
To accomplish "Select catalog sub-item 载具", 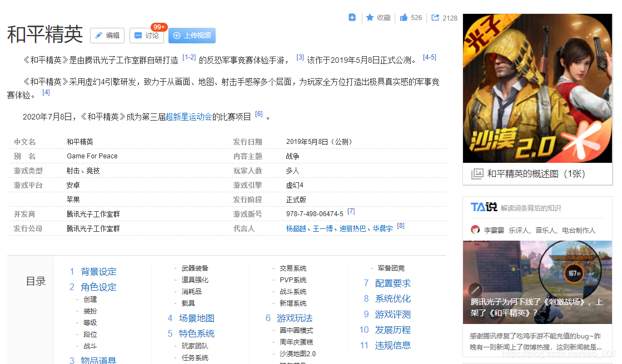I will click(x=188, y=303).
